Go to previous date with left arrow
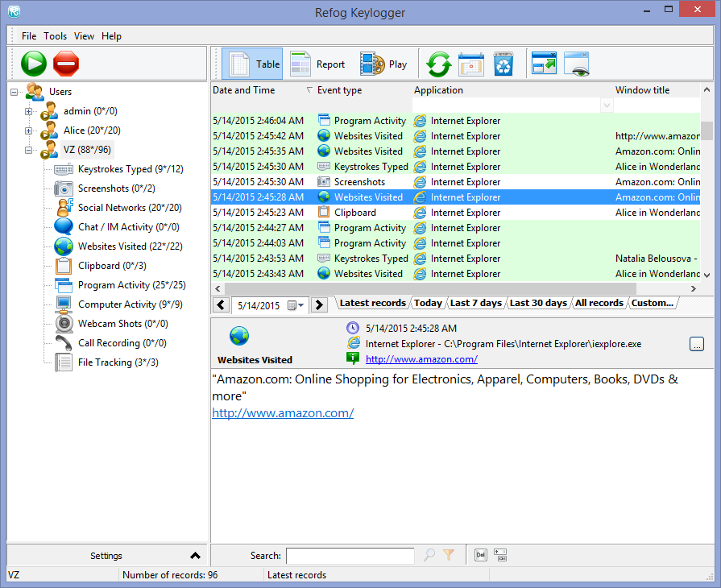This screenshot has width=721, height=588. tap(222, 304)
